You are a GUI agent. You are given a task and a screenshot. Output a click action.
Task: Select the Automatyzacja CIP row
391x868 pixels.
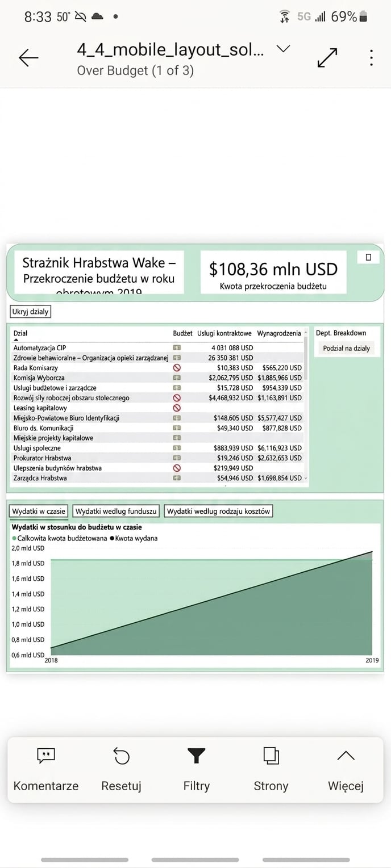pos(157,347)
